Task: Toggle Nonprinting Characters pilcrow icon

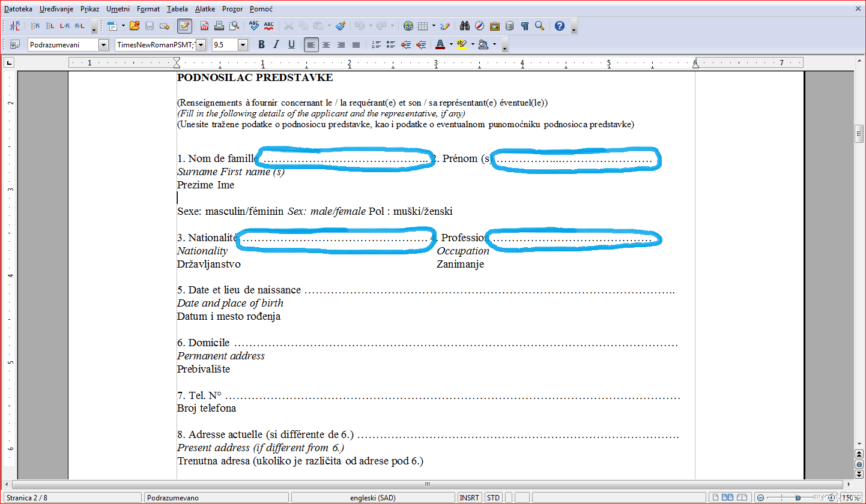Action: tap(525, 26)
